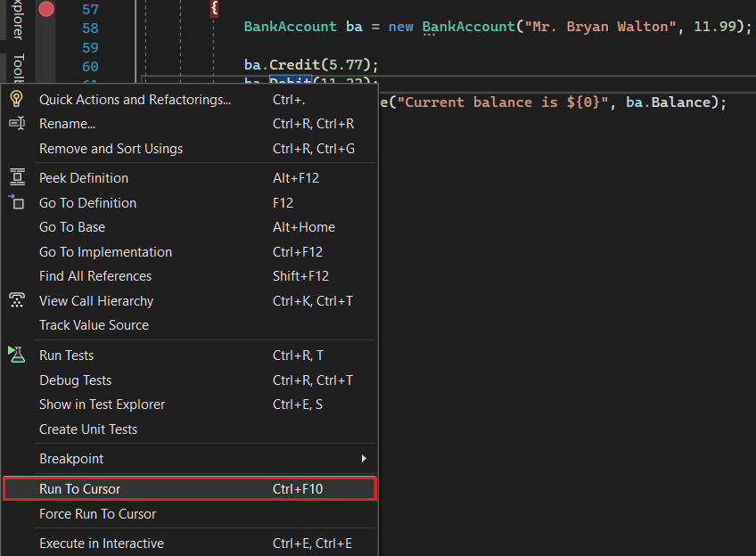
Task: Choose Go To Implementation
Action: pos(105,252)
